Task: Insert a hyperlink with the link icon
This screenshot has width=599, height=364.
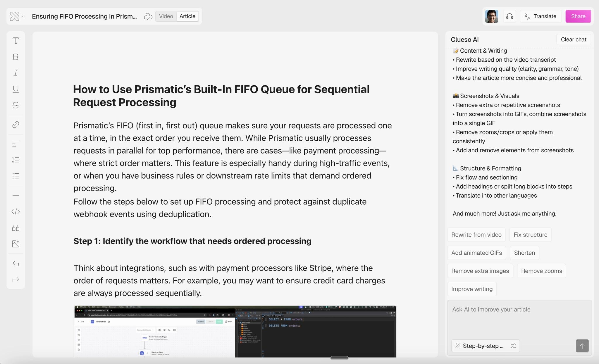Action: 16,125
